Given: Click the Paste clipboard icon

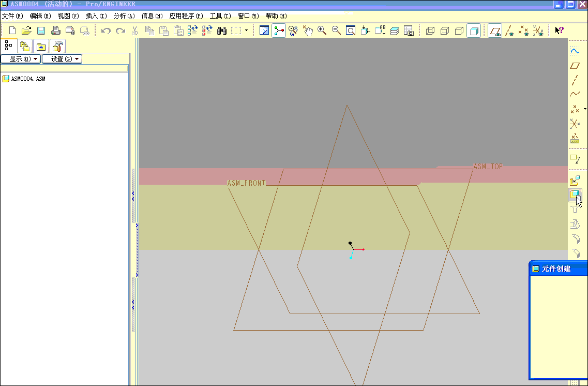Looking at the screenshot, I should [x=164, y=31].
